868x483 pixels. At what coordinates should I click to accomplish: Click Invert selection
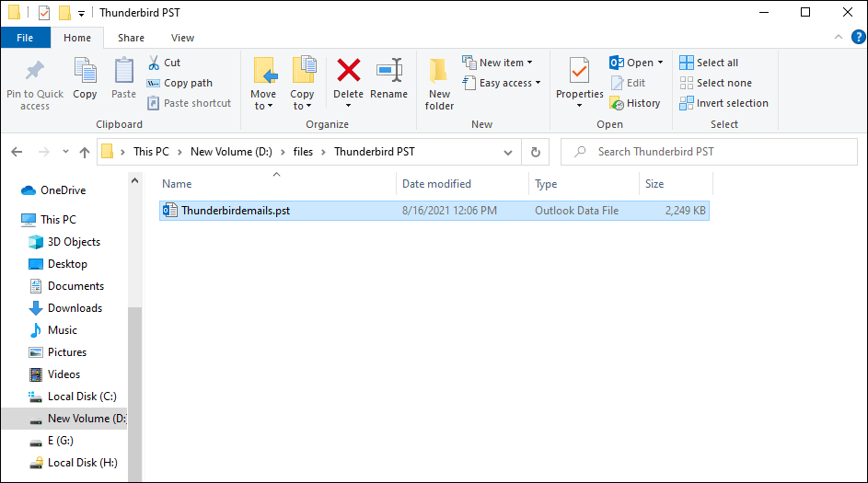click(724, 103)
